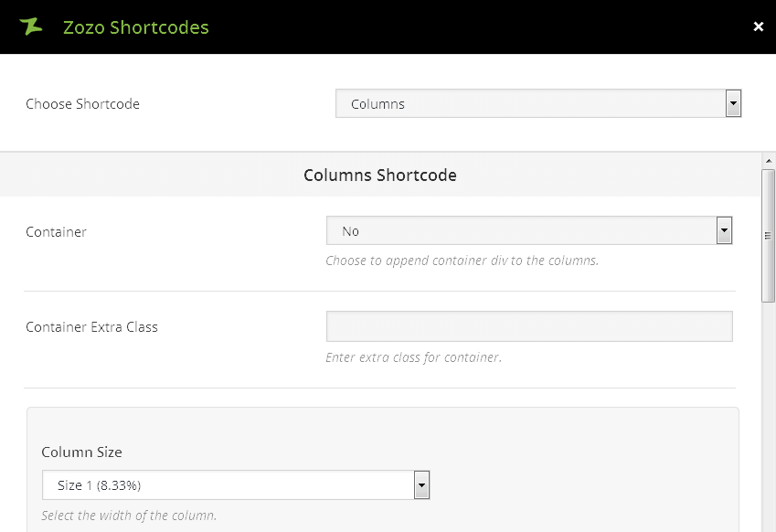Click the Container Extra Class label
776x532 pixels.
click(x=92, y=327)
